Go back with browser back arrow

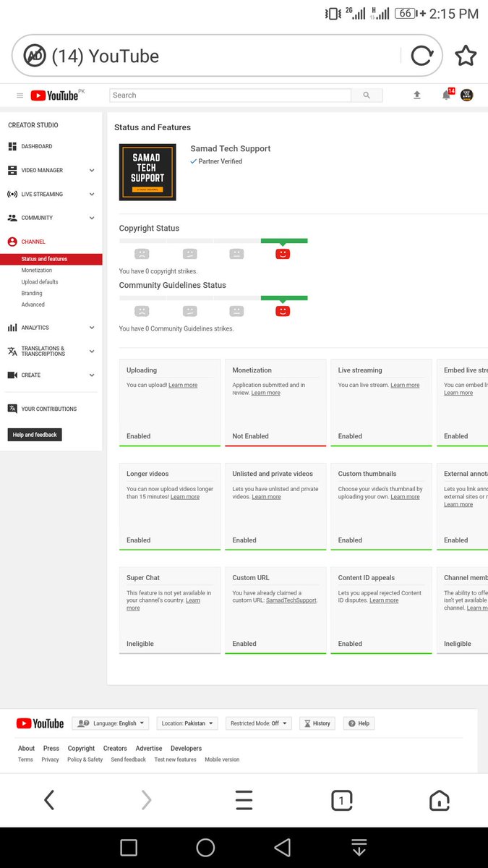(x=48, y=800)
